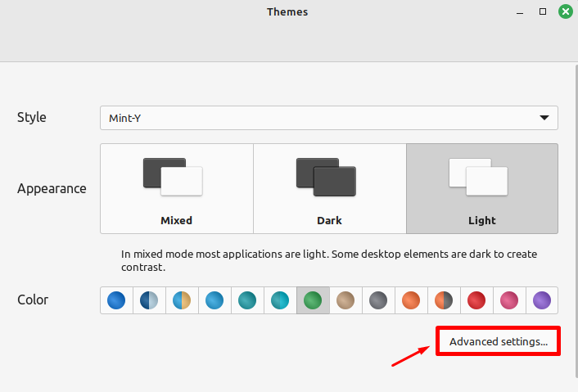Select the red color swatch
The image size is (578, 392).
point(476,300)
